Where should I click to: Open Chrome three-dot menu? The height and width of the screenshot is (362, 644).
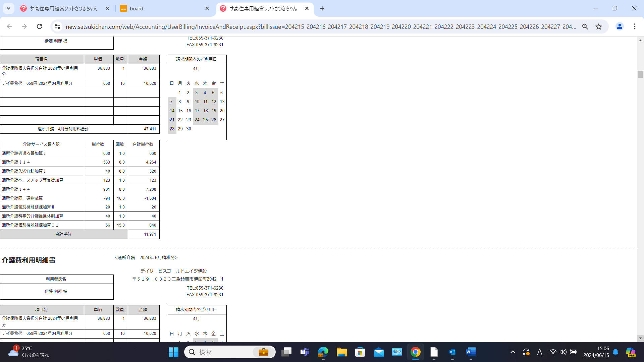pyautogui.click(x=635, y=26)
